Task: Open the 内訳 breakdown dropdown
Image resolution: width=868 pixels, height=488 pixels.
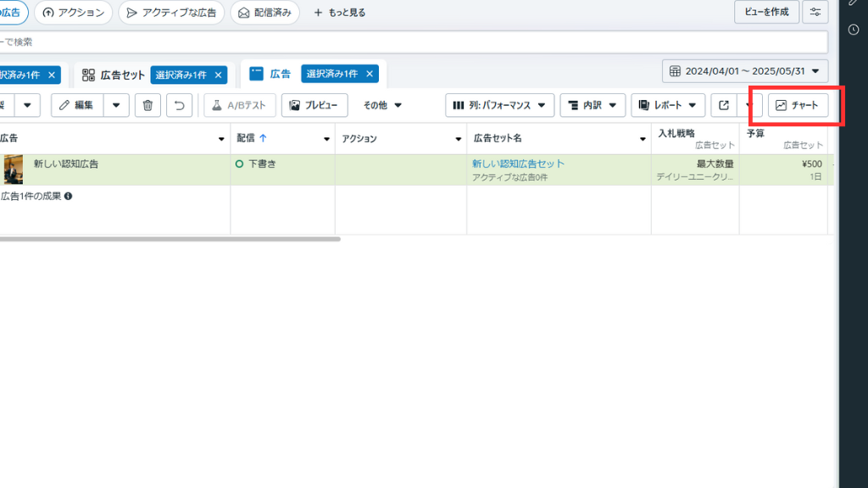Action: click(x=593, y=106)
